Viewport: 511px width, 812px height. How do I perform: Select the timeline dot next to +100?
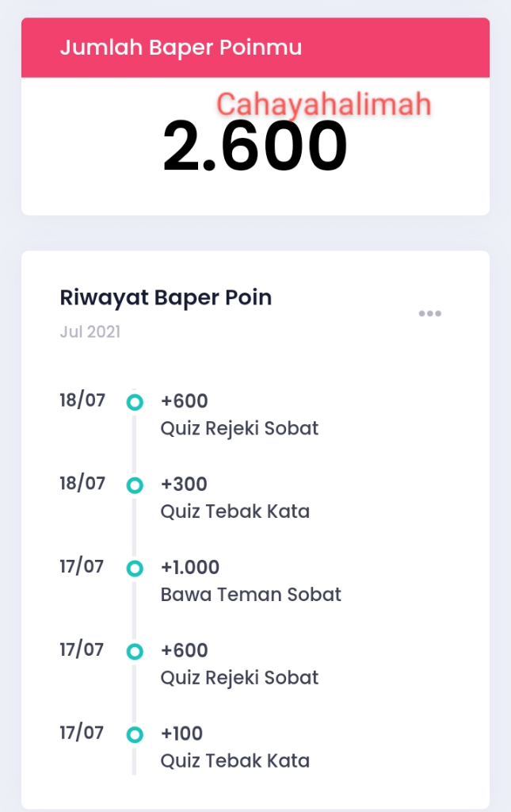tap(135, 735)
